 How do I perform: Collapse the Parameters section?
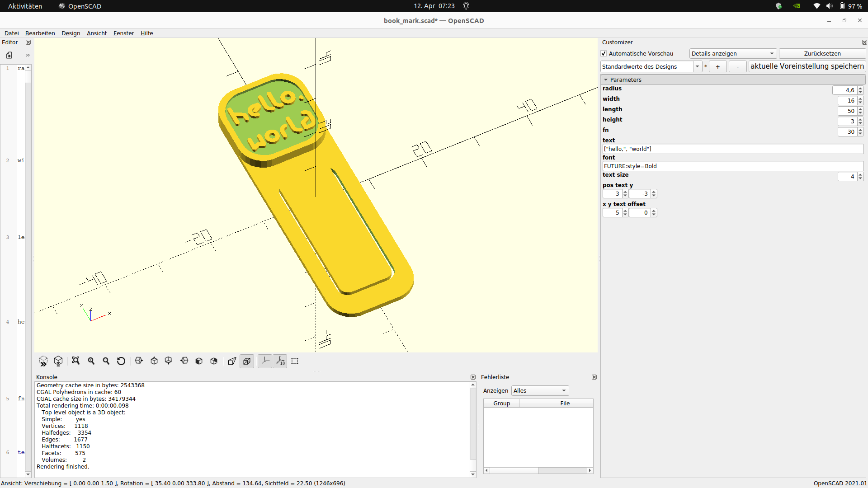pos(607,80)
